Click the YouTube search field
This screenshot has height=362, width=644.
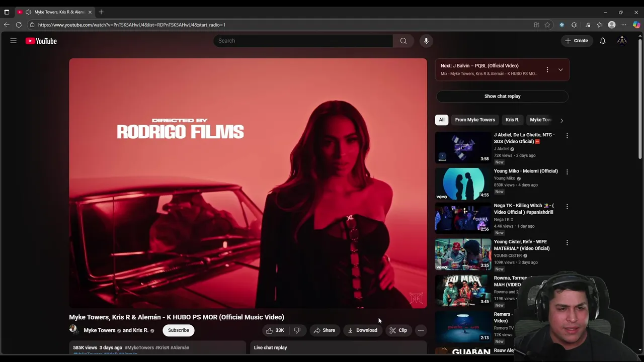coord(303,41)
